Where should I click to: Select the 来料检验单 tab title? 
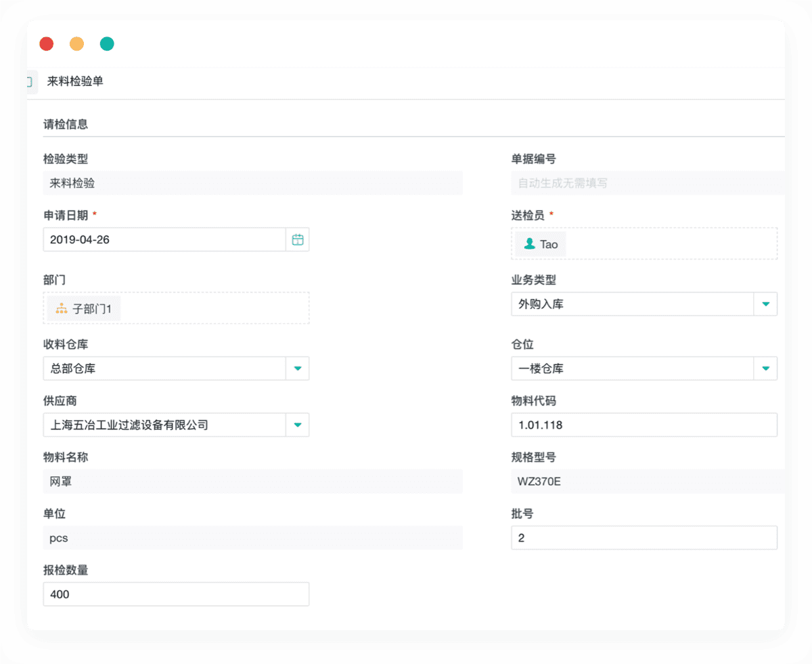coord(75,82)
